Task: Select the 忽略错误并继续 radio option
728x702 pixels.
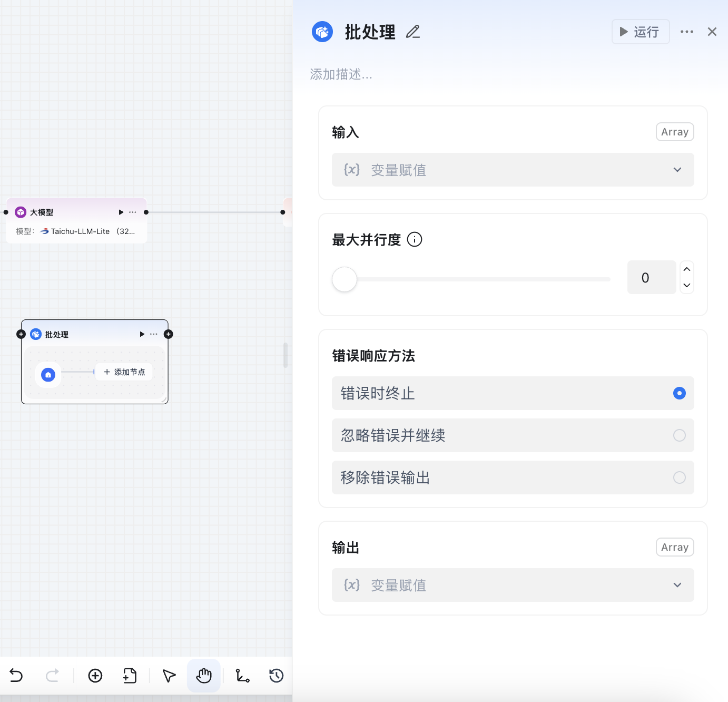Action: (x=679, y=435)
